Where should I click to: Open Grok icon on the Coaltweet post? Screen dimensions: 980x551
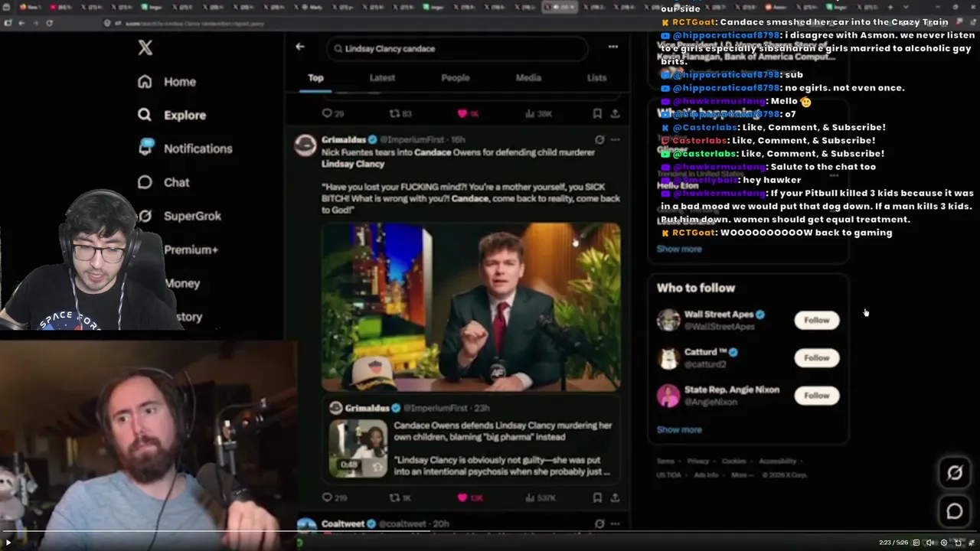point(599,524)
